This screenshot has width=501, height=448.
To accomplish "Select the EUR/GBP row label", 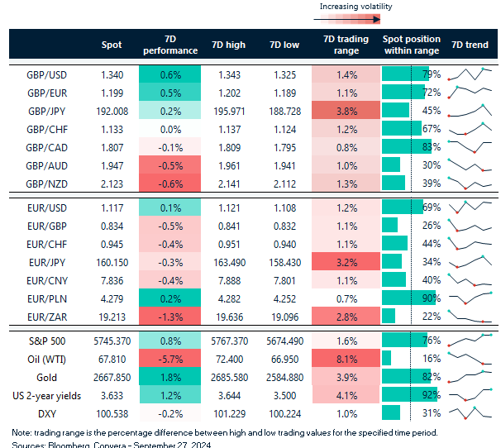I will [x=47, y=226].
